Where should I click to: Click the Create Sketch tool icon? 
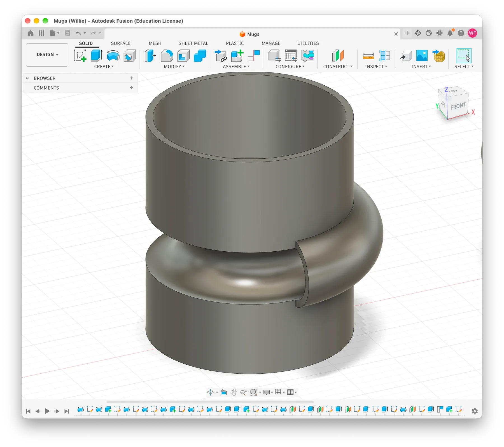[x=80, y=55]
